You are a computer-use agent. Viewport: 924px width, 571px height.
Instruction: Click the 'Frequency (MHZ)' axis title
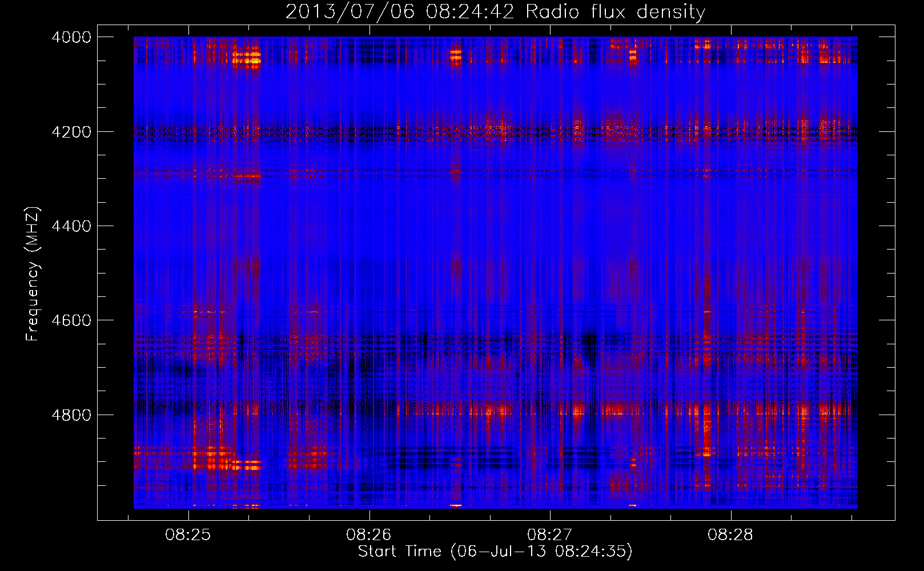click(33, 274)
